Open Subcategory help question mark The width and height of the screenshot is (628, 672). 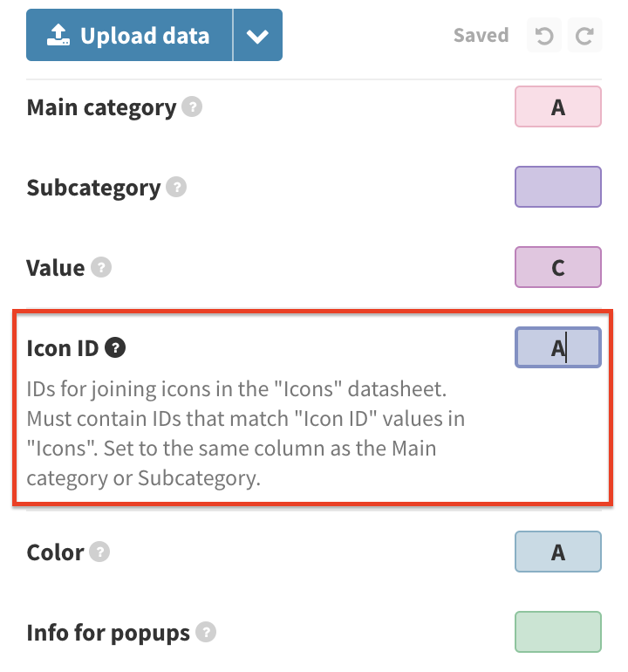[x=176, y=187]
